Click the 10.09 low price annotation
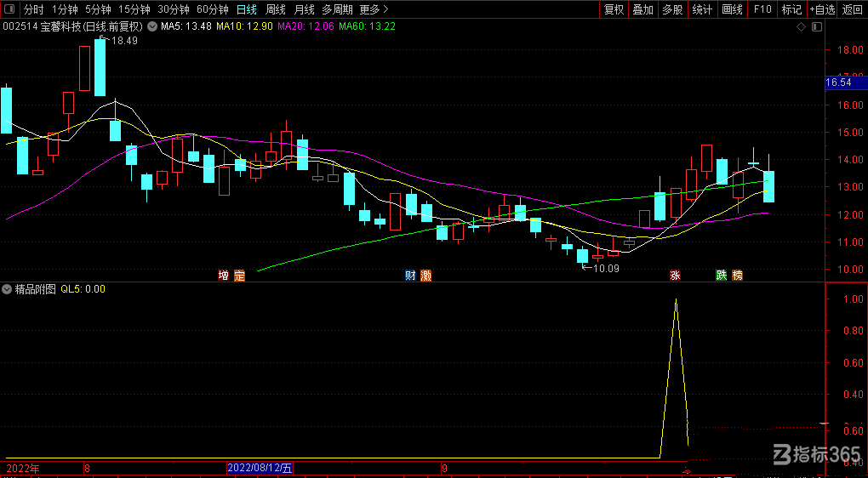The height and width of the screenshot is (478, 868). coord(606,268)
